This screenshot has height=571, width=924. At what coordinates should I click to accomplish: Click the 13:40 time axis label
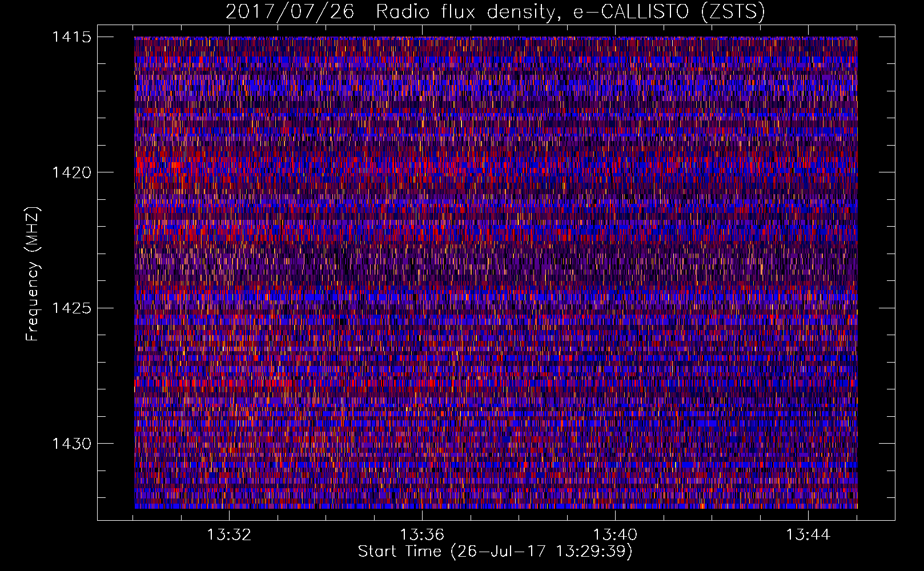click(x=616, y=535)
